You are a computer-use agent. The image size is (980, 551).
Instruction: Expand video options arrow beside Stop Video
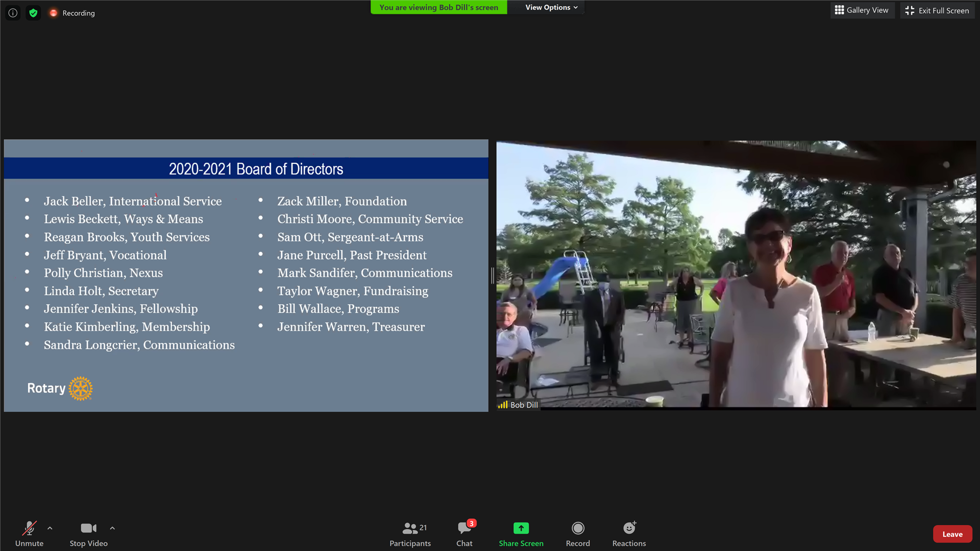tap(112, 528)
